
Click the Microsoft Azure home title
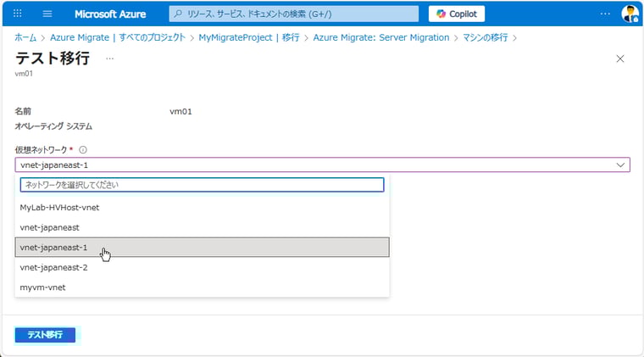point(110,14)
